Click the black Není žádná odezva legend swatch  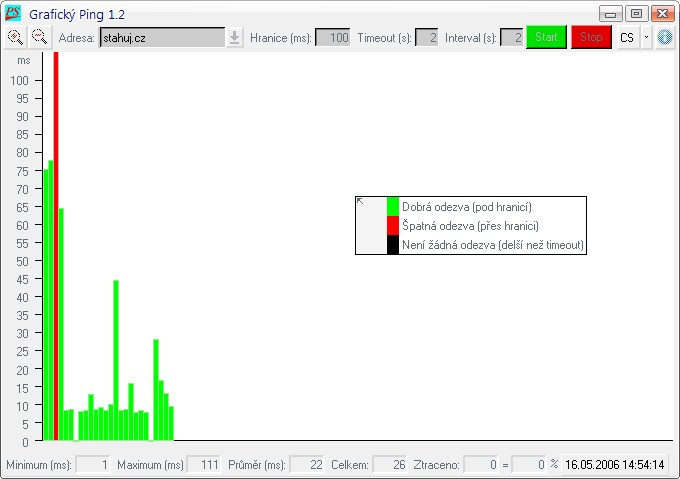(x=392, y=244)
